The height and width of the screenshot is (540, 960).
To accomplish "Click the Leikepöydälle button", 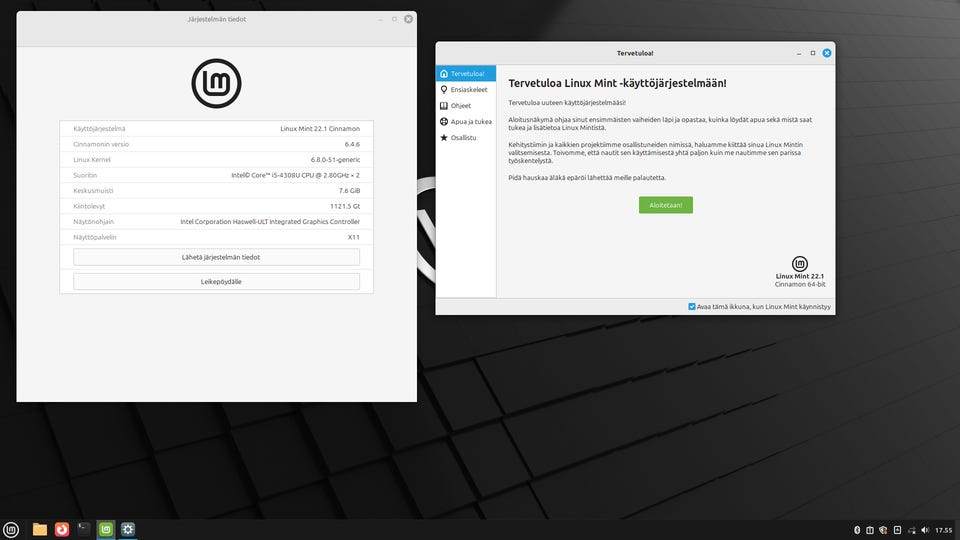I will tap(216, 282).
